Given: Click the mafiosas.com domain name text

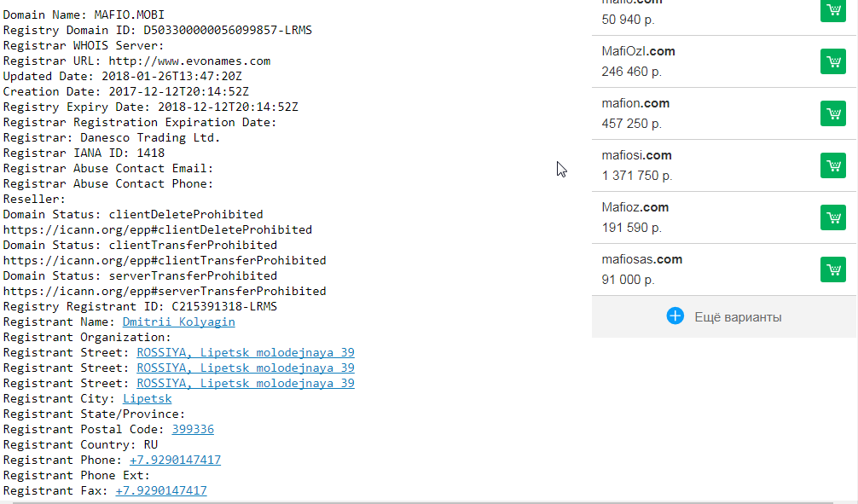Looking at the screenshot, I should (641, 259).
